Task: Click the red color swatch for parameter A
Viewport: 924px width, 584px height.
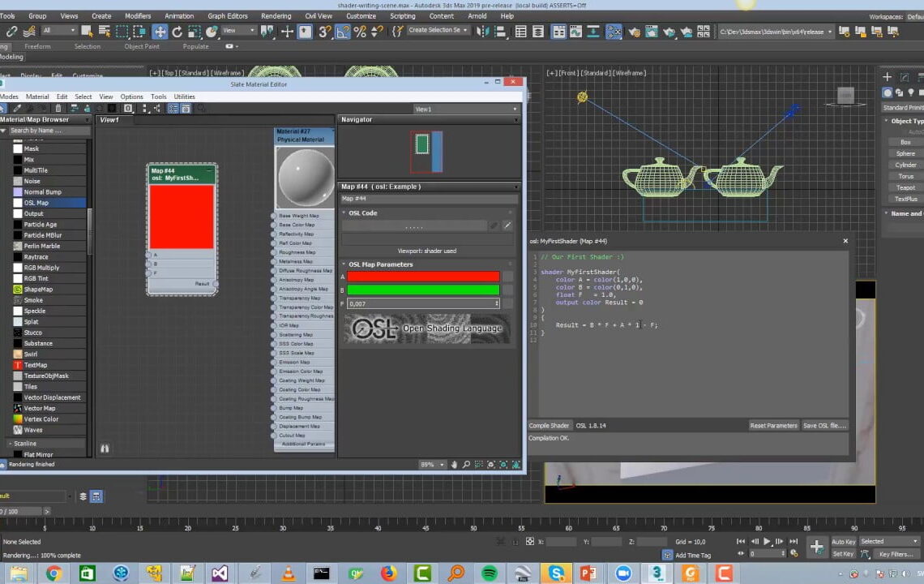Action: pyautogui.click(x=423, y=277)
